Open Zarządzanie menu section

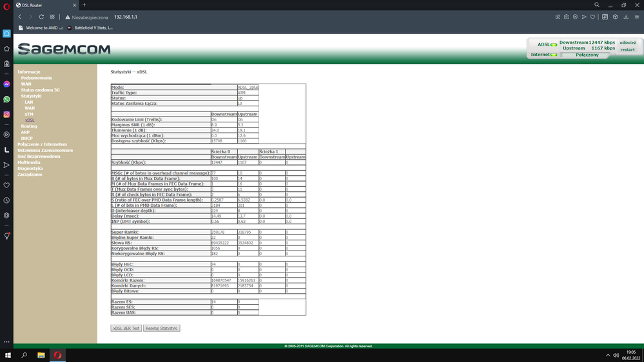(x=30, y=175)
